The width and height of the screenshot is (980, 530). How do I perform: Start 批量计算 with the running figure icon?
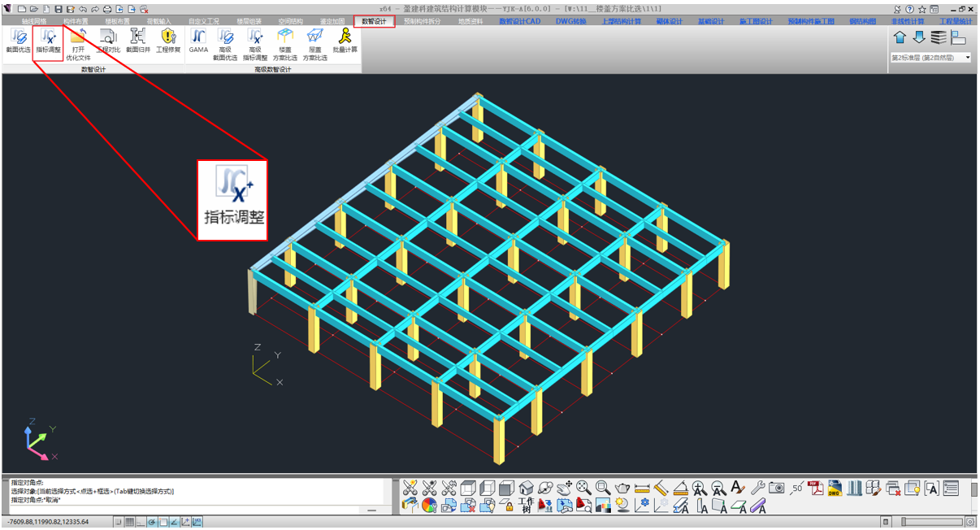(x=345, y=41)
